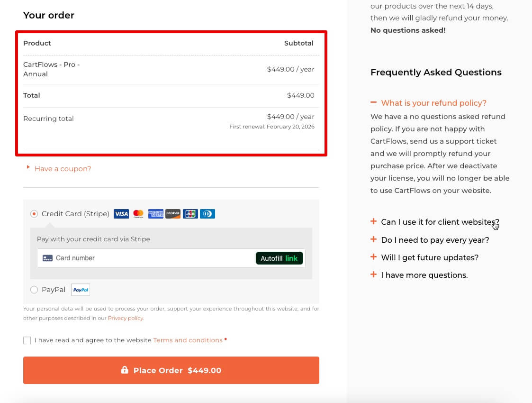The width and height of the screenshot is (532, 403).
Task: Click the PayPal logo icon
Action: [81, 290]
